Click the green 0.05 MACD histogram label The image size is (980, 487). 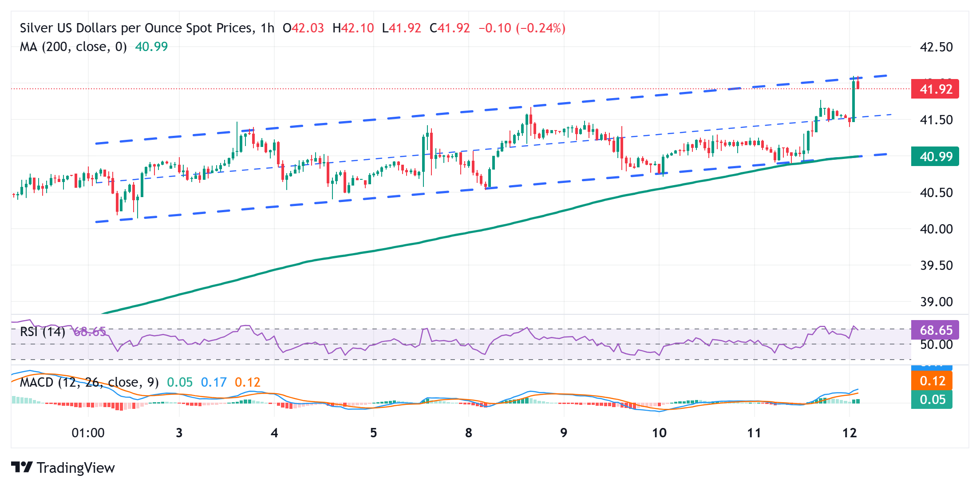(932, 400)
